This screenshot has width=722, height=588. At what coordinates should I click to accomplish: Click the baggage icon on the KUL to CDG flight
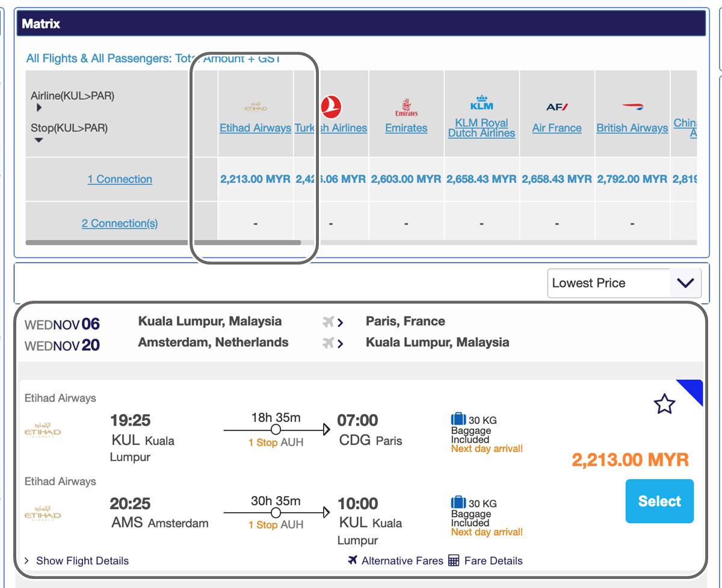458,420
